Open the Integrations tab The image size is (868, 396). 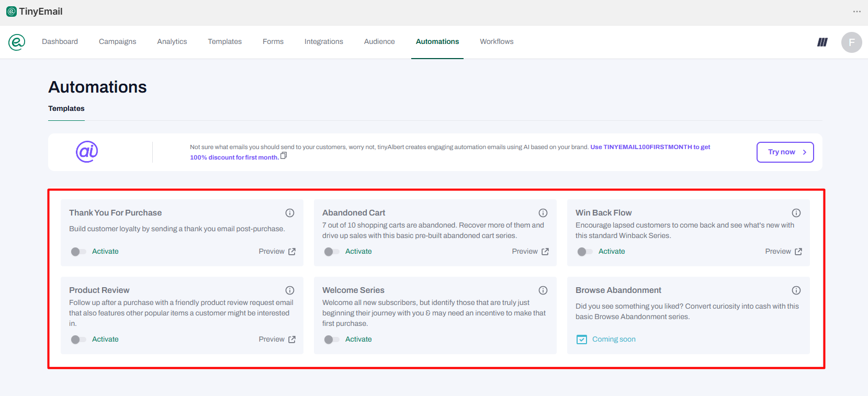[x=324, y=42]
